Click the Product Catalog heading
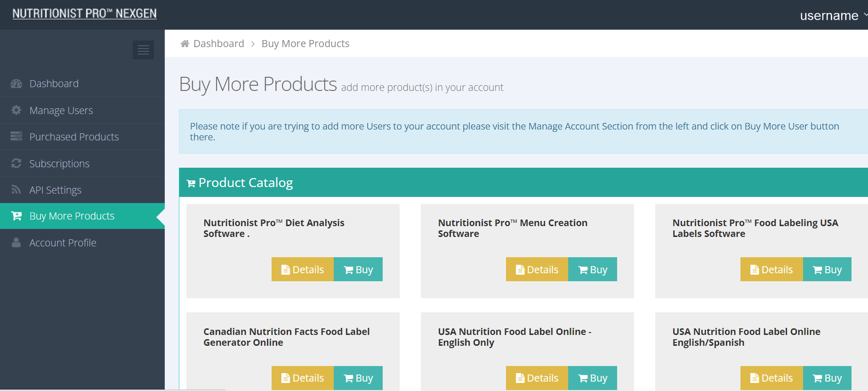868x391 pixels. pyautogui.click(x=245, y=183)
